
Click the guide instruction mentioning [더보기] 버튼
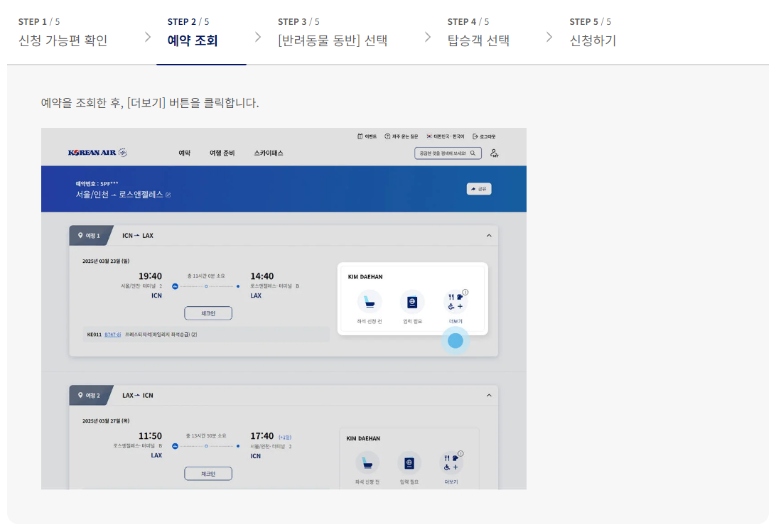(150, 103)
